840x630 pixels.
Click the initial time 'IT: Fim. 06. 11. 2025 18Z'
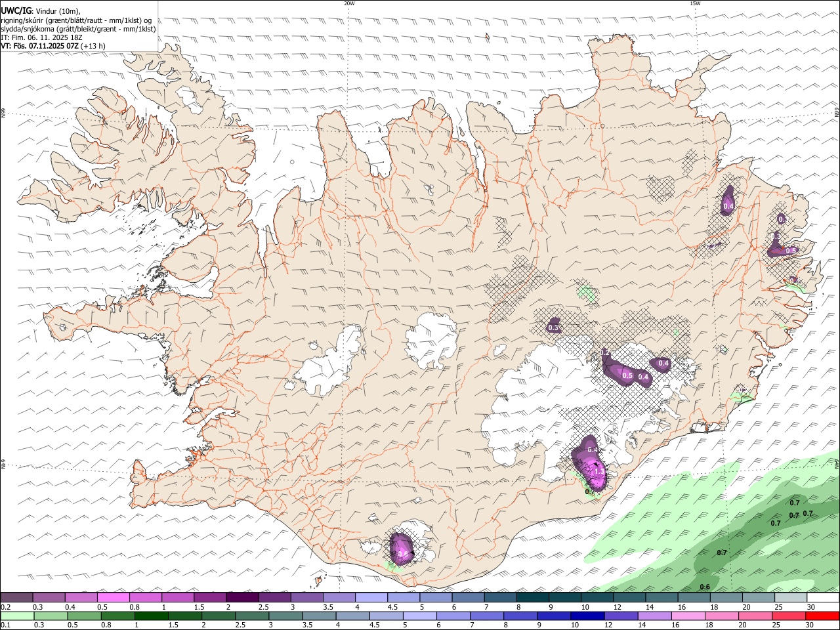click(x=41, y=37)
